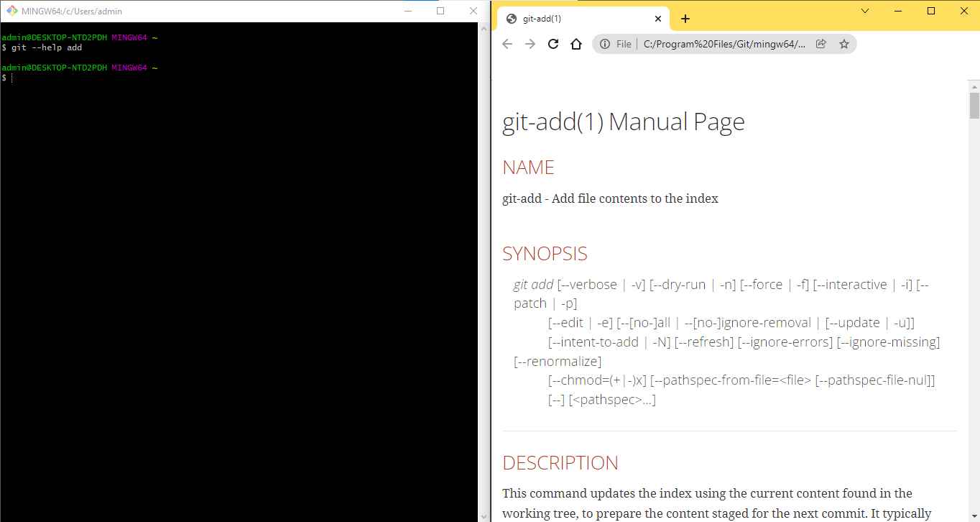Select the git-add(1) tab

[x=575, y=19]
